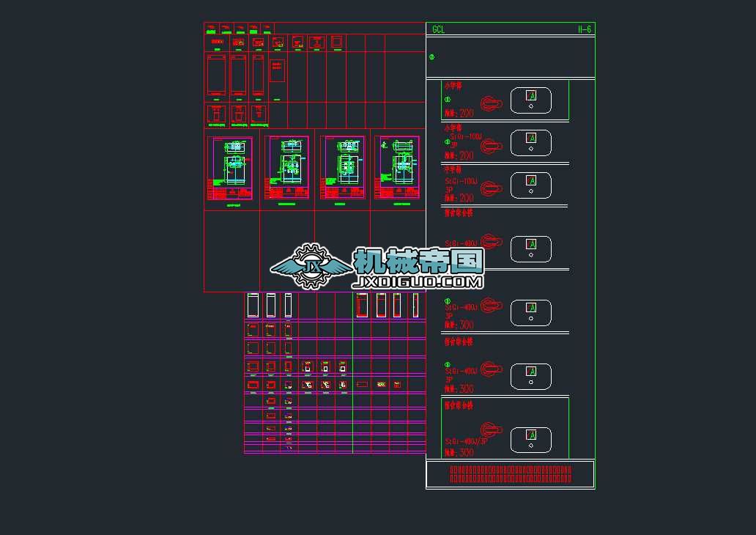
Task: Select the ammeter symbol in the top green-framed drawer
Action: [531, 95]
